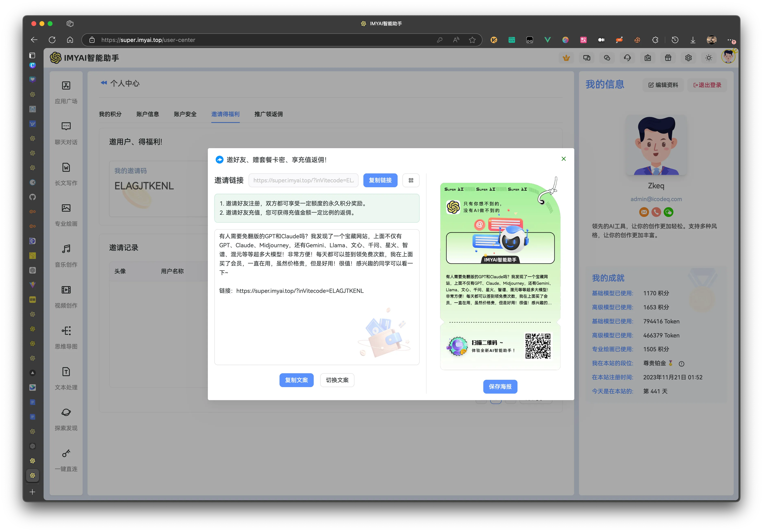Image resolution: width=763 pixels, height=532 pixels.
Task: Click the orange email contact icon
Action: point(644,212)
